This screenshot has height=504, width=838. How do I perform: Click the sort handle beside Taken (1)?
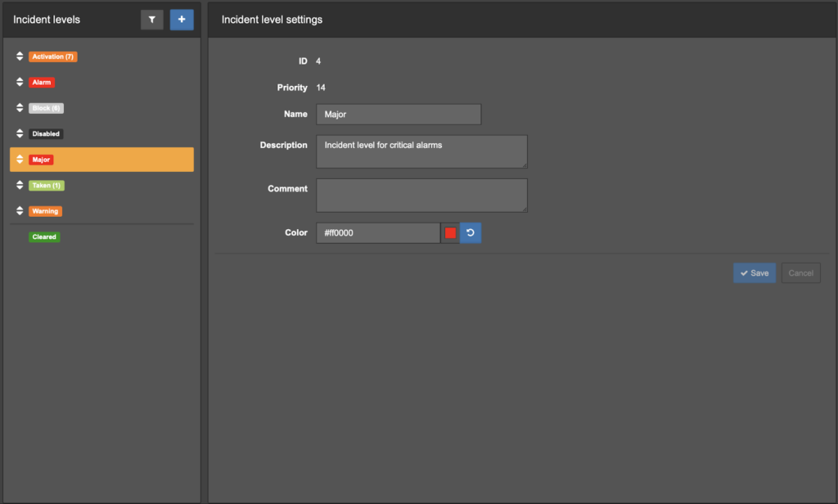tap(20, 186)
